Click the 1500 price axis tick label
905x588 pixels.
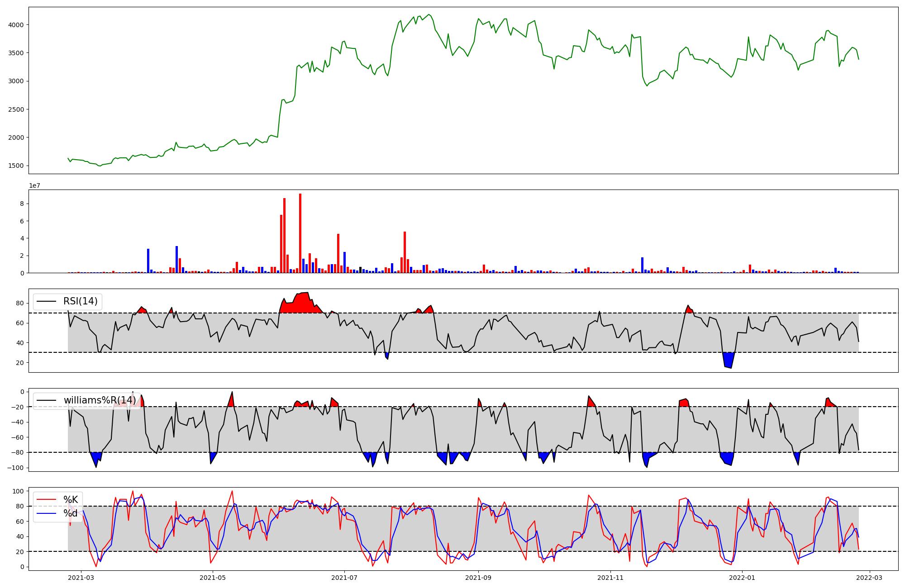coord(16,166)
